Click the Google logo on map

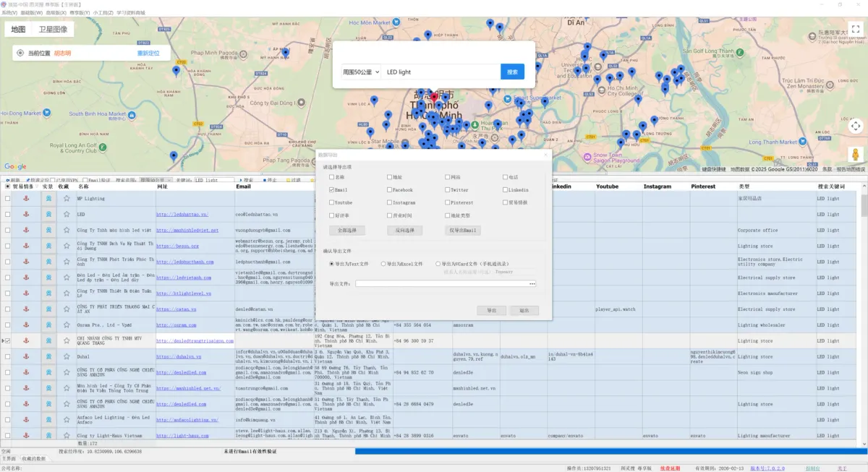click(x=15, y=167)
